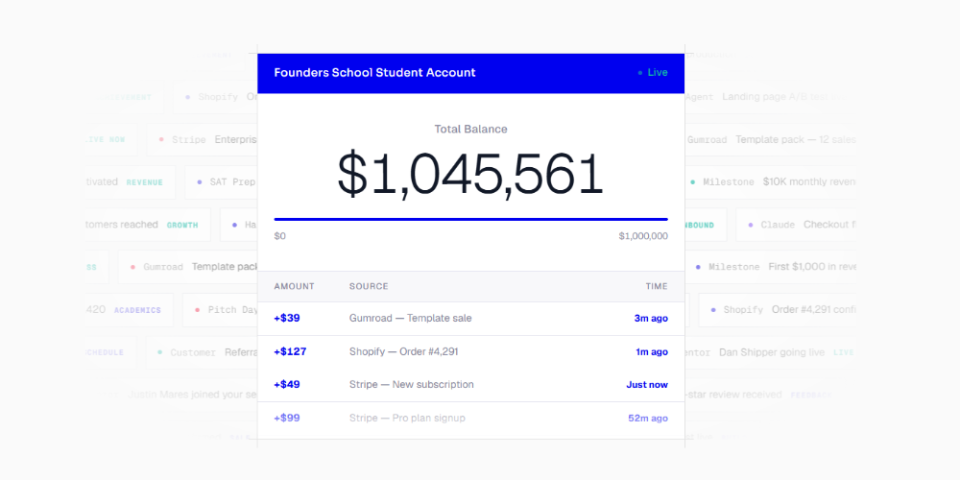This screenshot has width=960, height=480.
Task: Open the Gumroad Template sale transaction
Action: pos(471,318)
